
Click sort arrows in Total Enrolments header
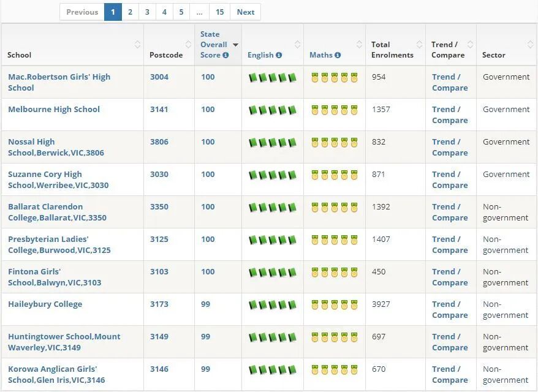tap(419, 44)
